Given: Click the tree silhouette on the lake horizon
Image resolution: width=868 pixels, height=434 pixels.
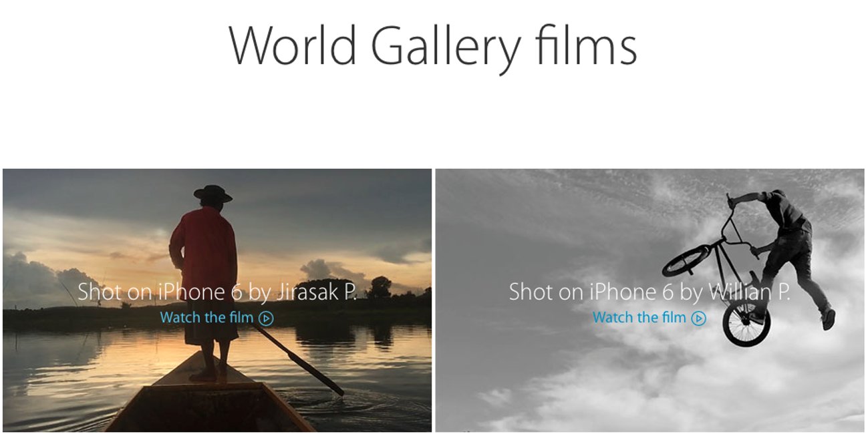Looking at the screenshot, I should click(x=380, y=287).
